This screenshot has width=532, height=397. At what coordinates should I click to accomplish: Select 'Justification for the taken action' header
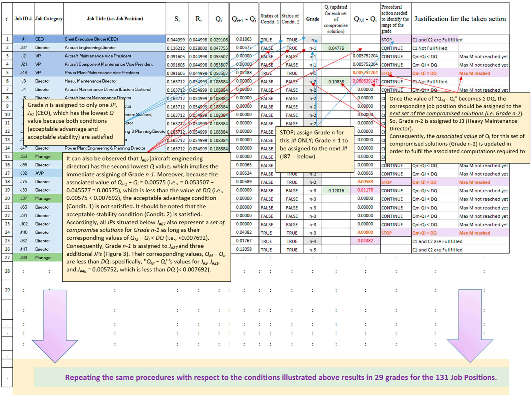coord(460,19)
